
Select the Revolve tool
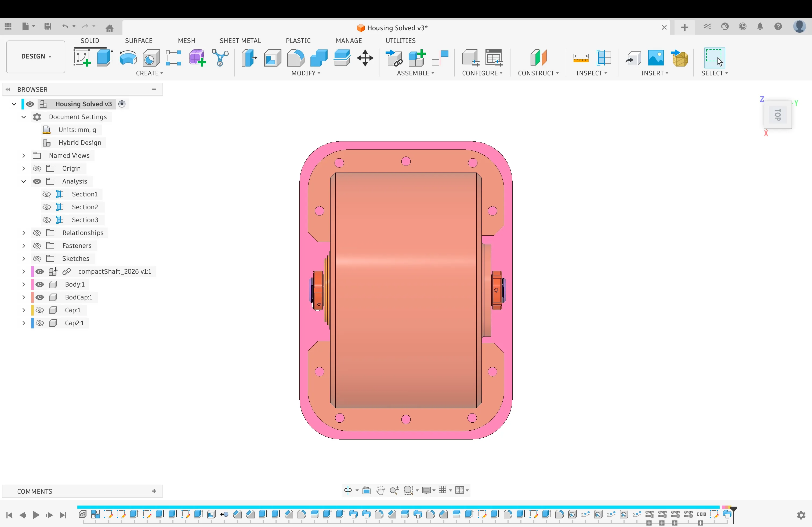[x=128, y=58]
